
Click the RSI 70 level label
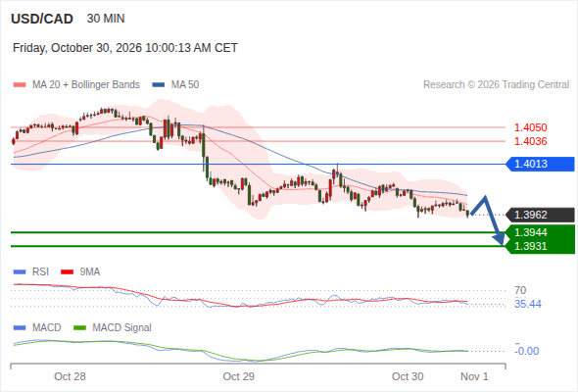(x=520, y=290)
